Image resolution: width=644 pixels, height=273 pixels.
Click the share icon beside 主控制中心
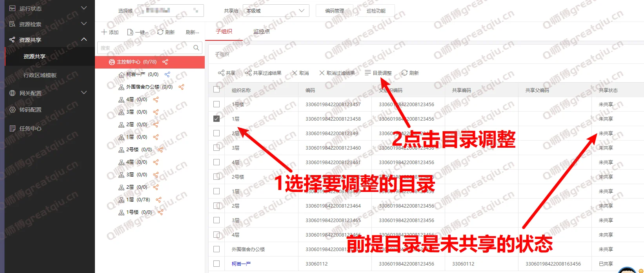[165, 62]
